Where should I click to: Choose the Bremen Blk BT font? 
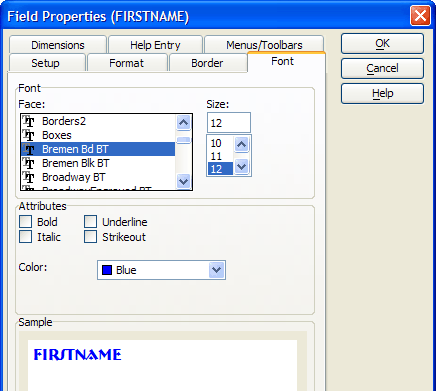click(98, 163)
